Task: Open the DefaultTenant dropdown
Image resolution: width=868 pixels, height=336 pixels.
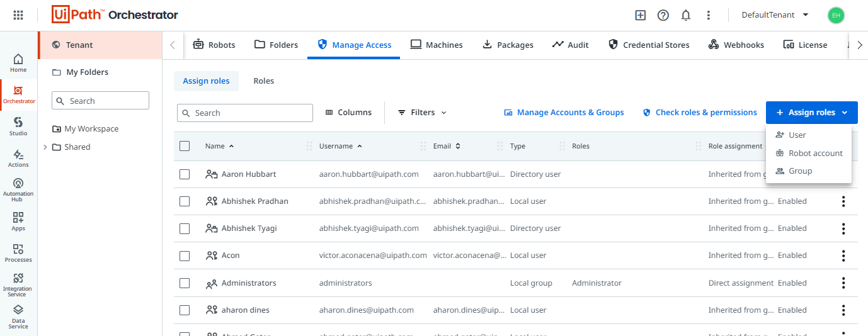Action: [x=775, y=15]
